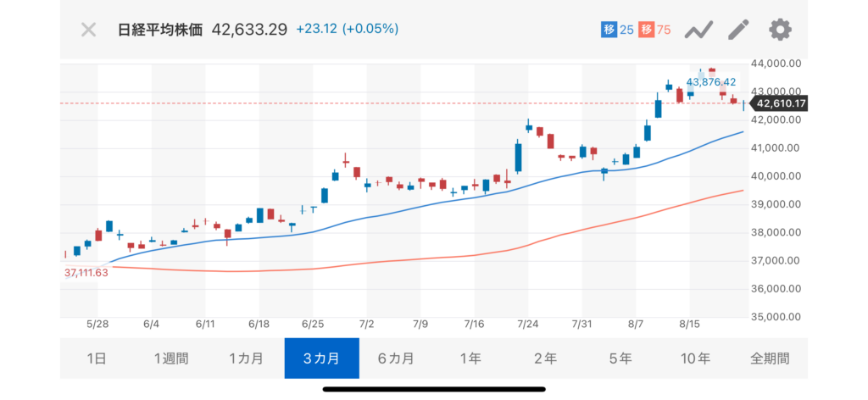Switch to the 1週間 period tab

(x=171, y=358)
